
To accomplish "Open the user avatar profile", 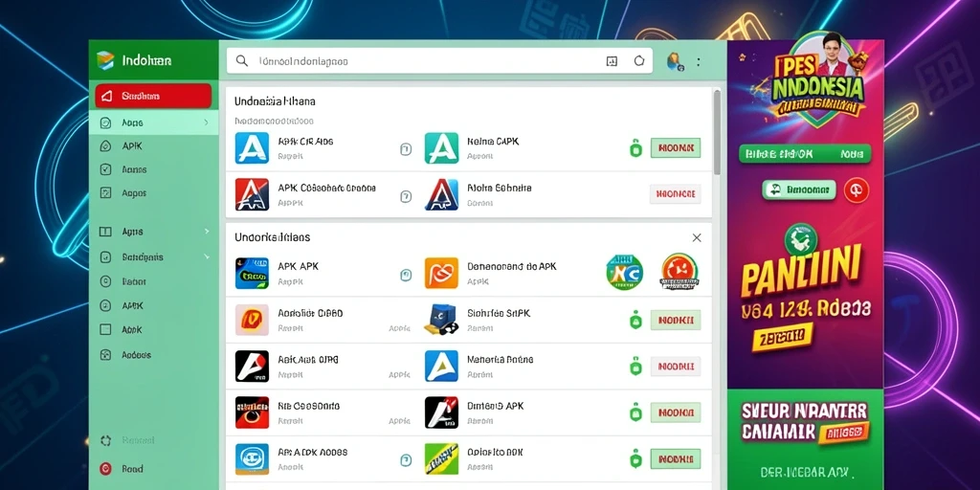I will click(675, 61).
